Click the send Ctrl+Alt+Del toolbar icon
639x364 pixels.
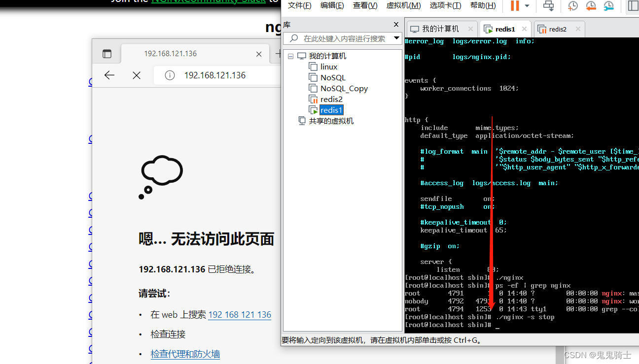(x=548, y=6)
